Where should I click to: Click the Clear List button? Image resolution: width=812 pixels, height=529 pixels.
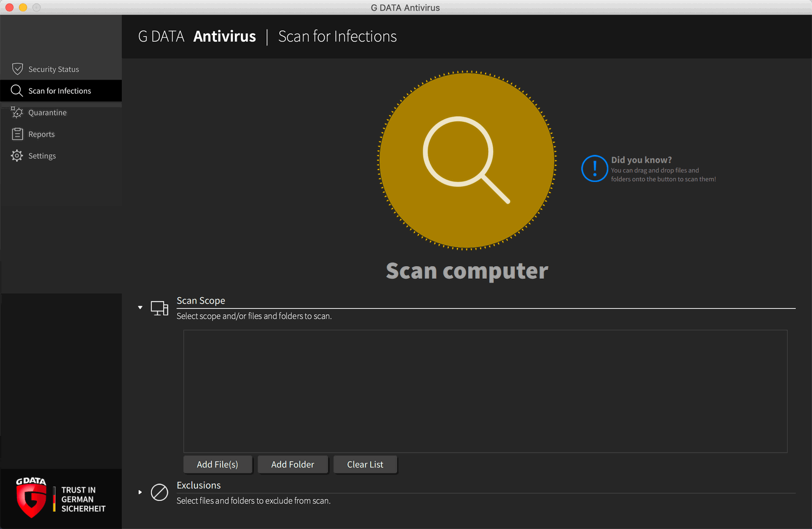click(365, 465)
